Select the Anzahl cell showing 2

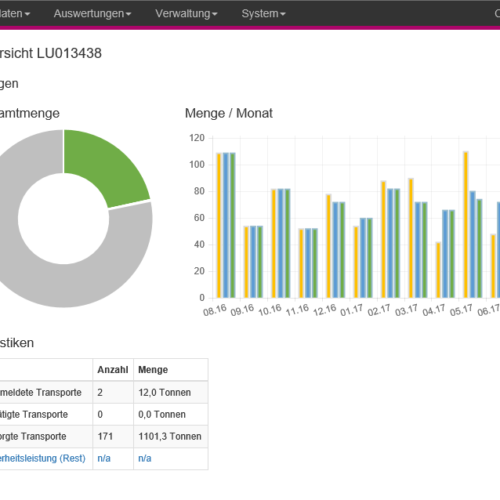[x=113, y=392]
